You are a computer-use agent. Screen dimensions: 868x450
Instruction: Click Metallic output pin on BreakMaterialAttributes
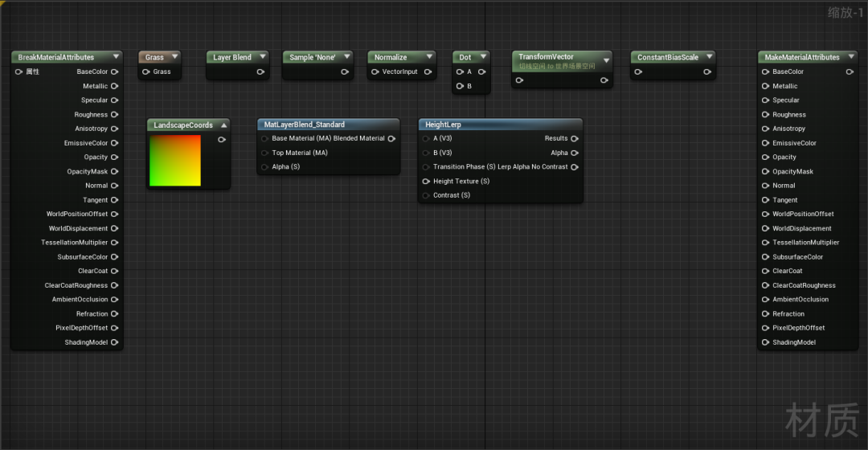click(115, 86)
